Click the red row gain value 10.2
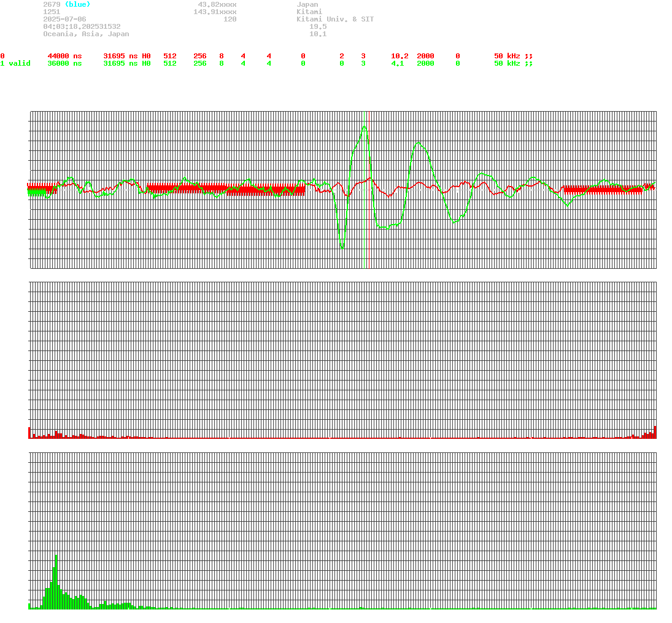The width and height of the screenshot is (672, 623). click(x=400, y=56)
